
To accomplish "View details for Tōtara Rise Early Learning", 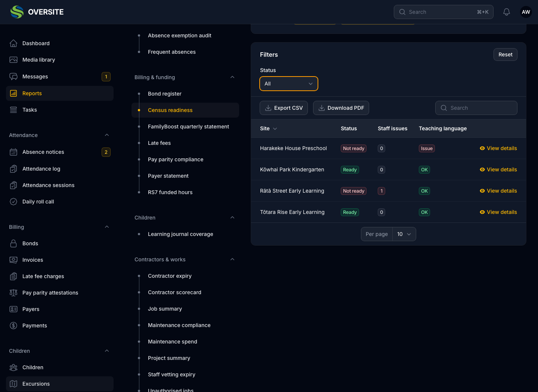I will [498, 212].
